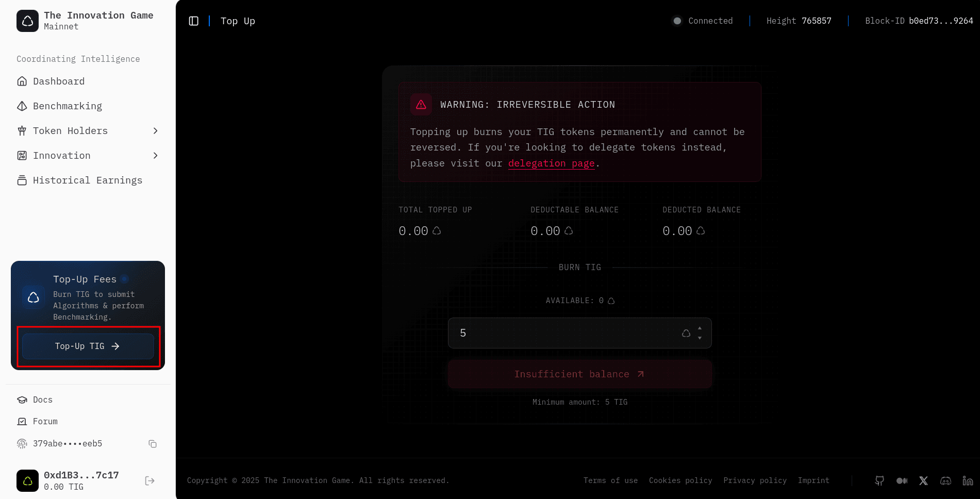The image size is (980, 499).
Task: Expand the Innovation submenu
Action: [x=155, y=156]
